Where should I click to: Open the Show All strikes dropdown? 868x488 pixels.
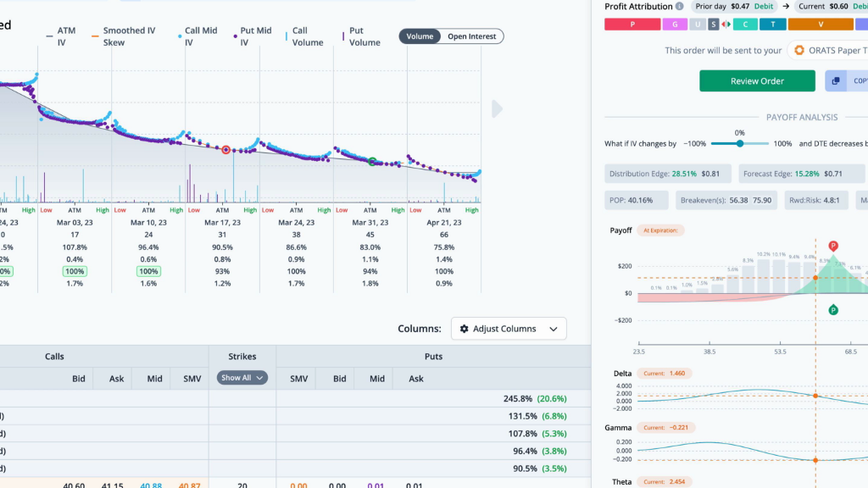(242, 378)
